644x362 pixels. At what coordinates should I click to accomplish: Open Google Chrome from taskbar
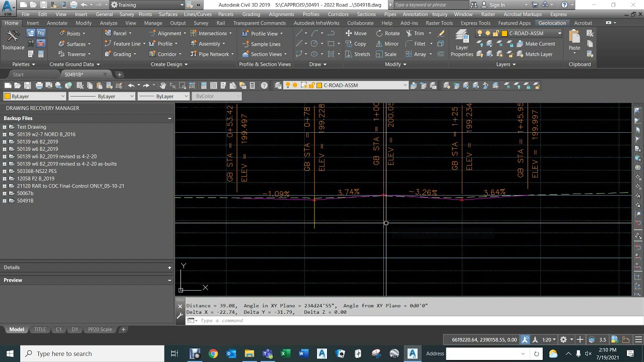point(213,353)
